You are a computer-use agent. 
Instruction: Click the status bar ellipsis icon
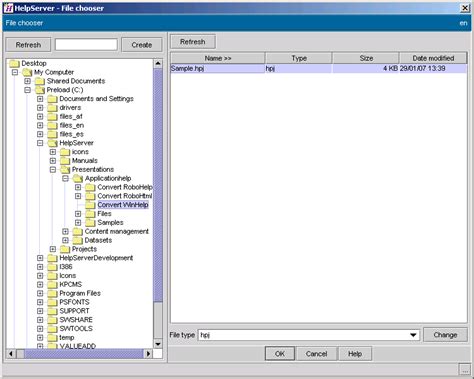(465, 369)
